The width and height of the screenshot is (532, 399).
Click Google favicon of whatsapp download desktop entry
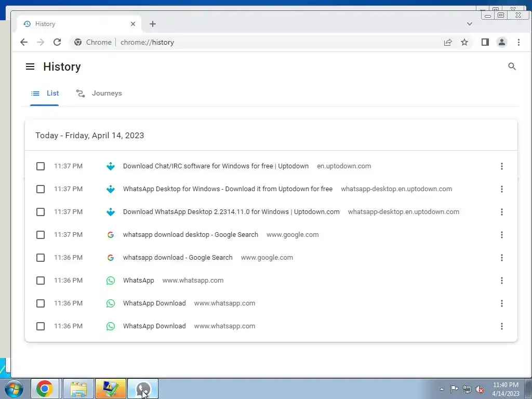[110, 235]
